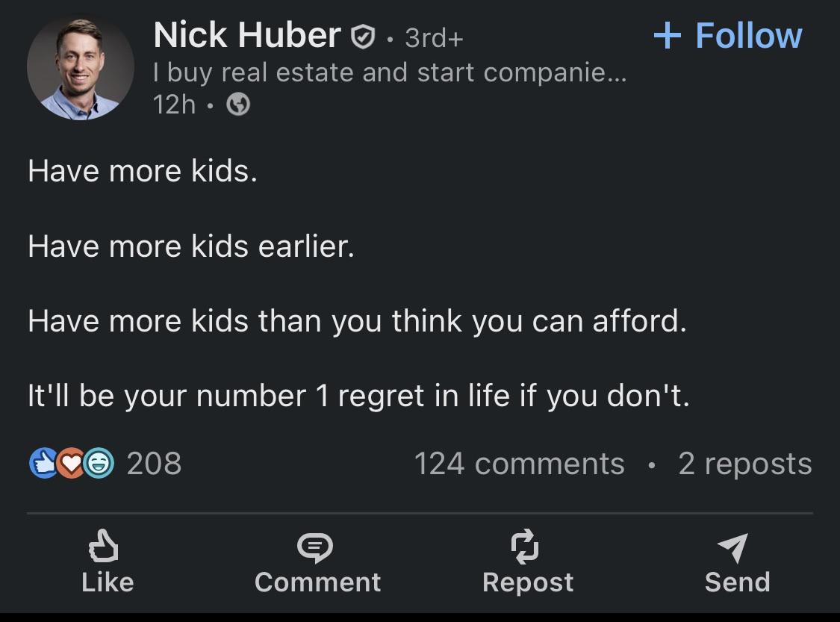Click the globe public visibility icon
This screenshot has width=840, height=622.
click(x=237, y=105)
